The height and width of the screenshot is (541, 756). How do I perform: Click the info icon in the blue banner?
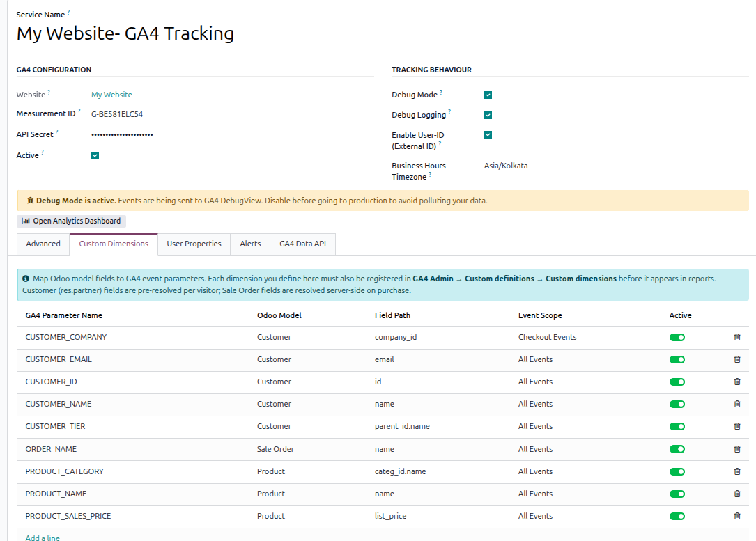click(26, 279)
